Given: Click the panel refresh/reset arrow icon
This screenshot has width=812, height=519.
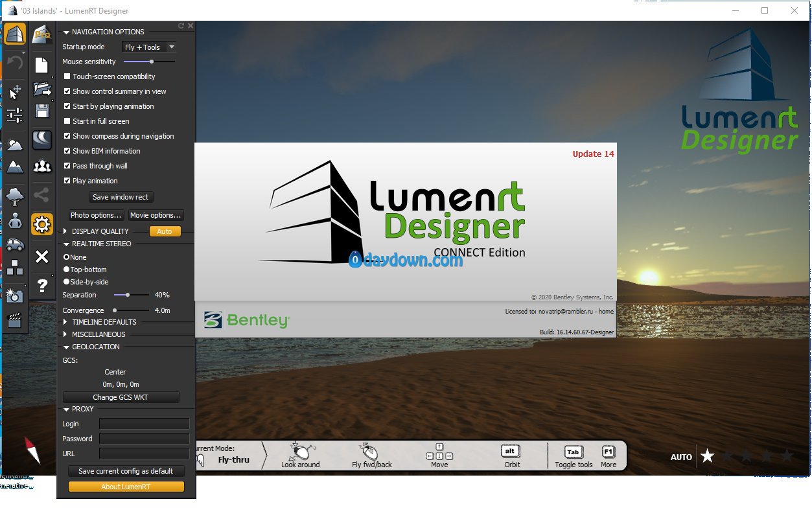Looking at the screenshot, I should (181, 26).
